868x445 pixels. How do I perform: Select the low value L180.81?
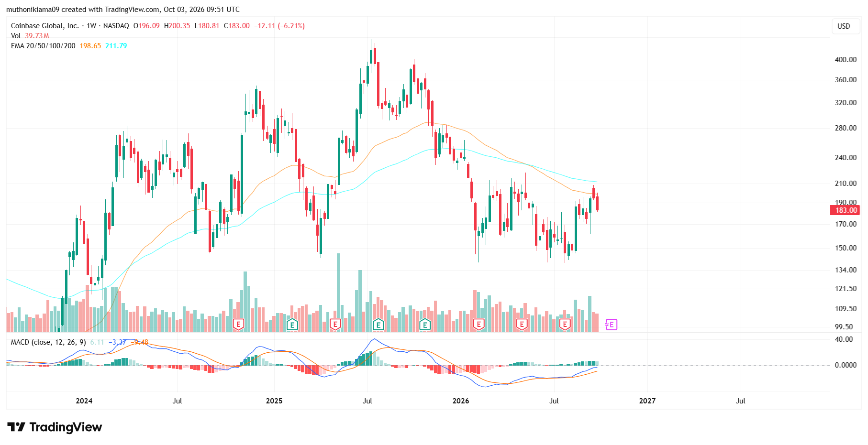[207, 26]
